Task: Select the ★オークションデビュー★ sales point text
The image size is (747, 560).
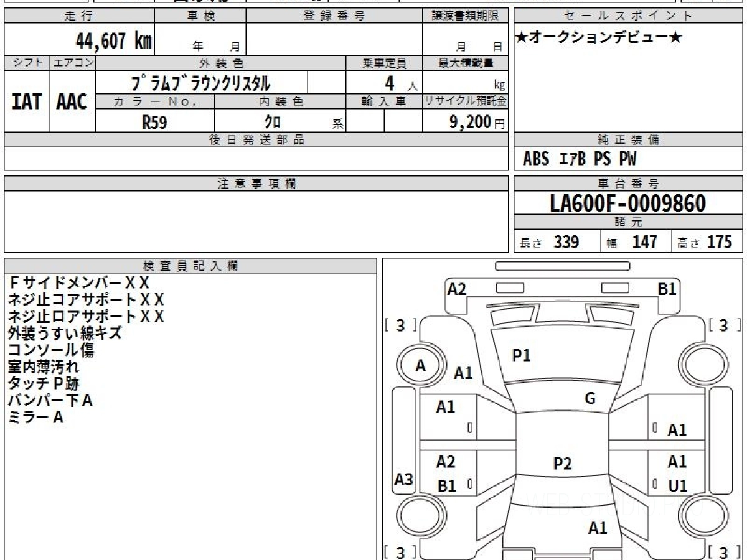Action: pos(599,37)
